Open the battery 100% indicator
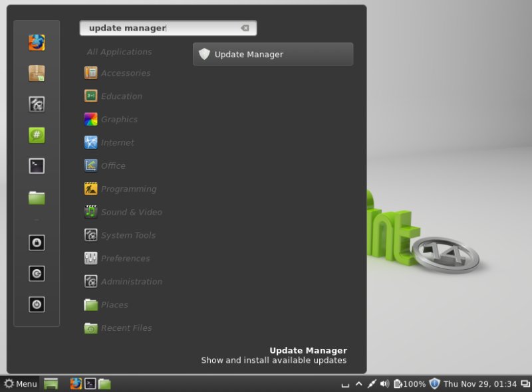The height and width of the screenshot is (392, 532). click(410, 383)
